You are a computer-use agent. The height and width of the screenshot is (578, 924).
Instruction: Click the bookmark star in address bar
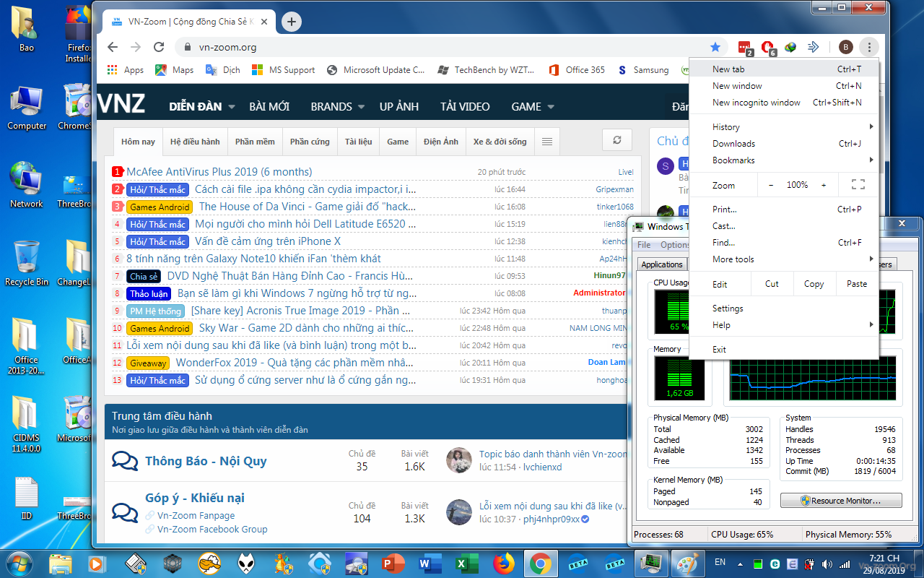tap(715, 47)
